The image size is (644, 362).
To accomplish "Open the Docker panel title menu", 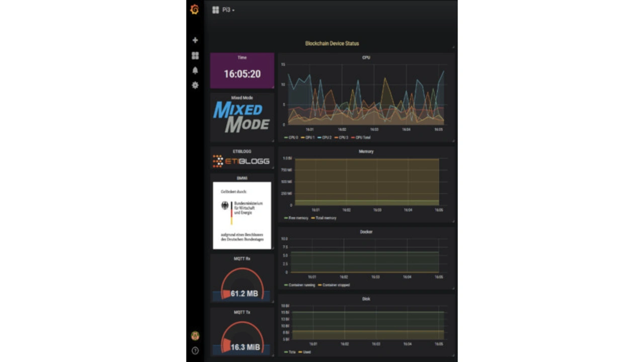I will [366, 232].
